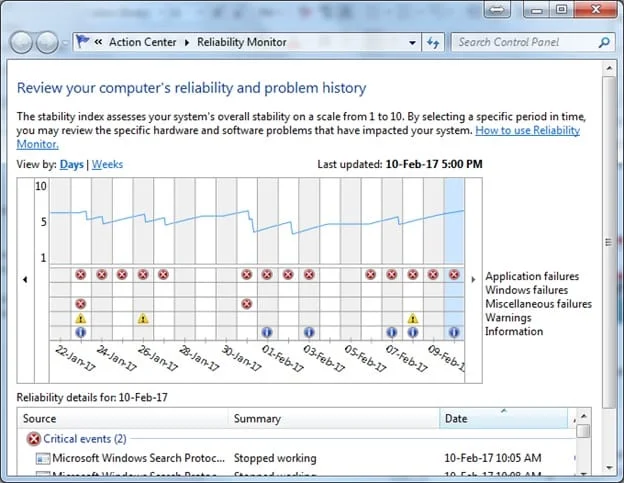Click the search magnifier icon

604,42
